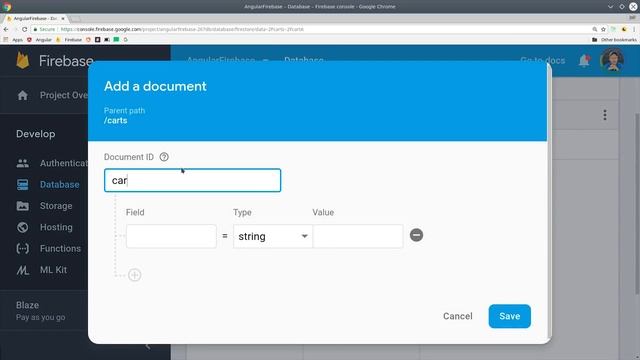The height and width of the screenshot is (360, 640).
Task: Open a new browser tab
Action: tap(75, 19)
